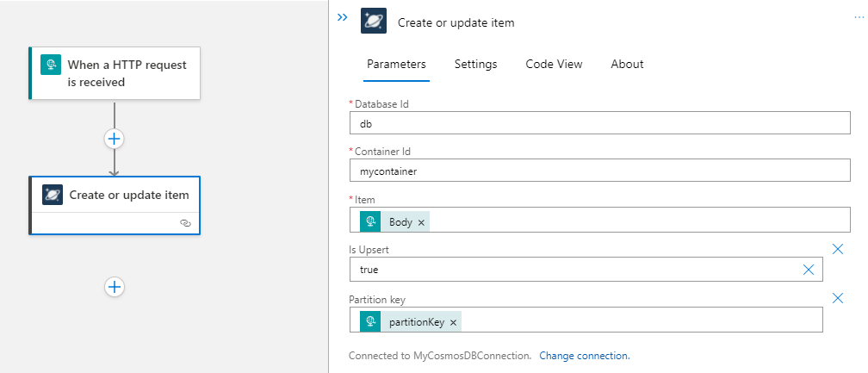Click the Cosmos DB icon on the Create or update item card
This screenshot has width=868, height=373.
(x=53, y=195)
